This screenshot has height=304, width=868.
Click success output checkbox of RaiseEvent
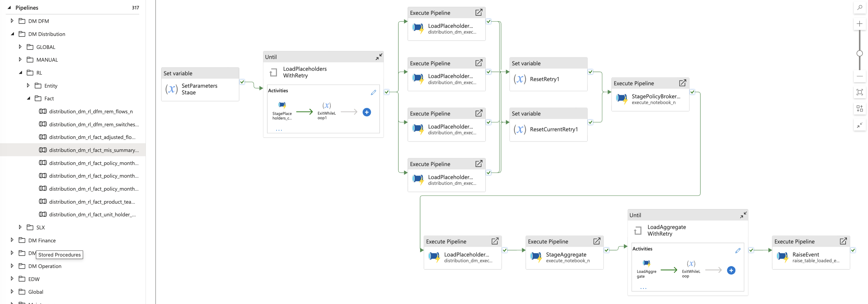click(853, 250)
